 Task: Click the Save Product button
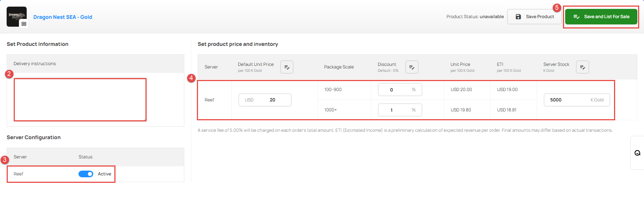tap(534, 17)
